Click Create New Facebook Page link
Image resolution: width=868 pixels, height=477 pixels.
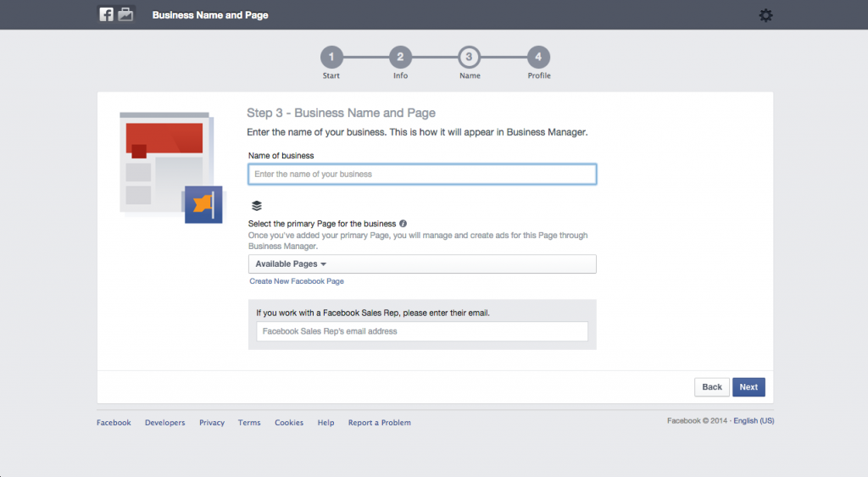point(297,281)
